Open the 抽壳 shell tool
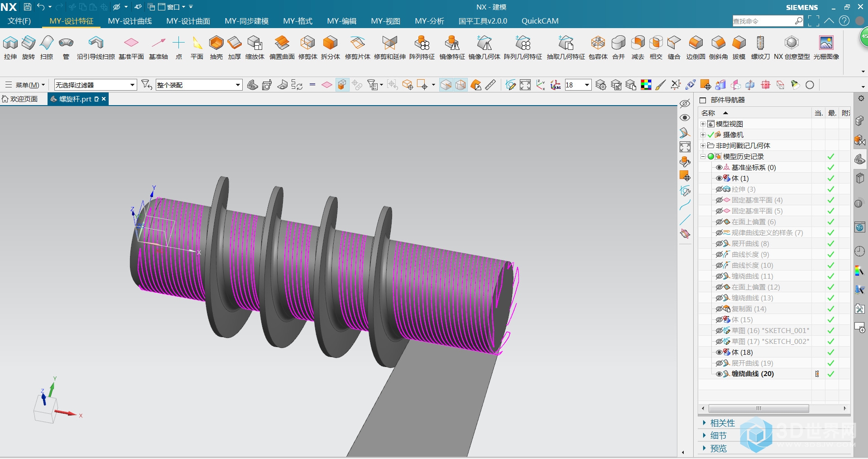868x459 pixels. [x=216, y=48]
